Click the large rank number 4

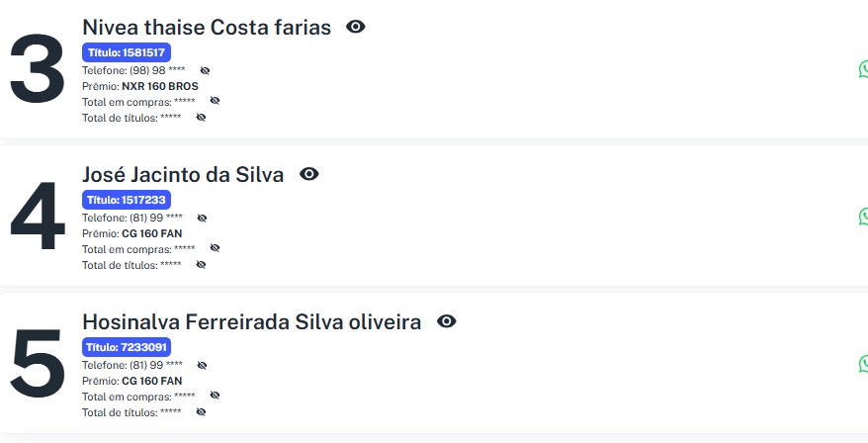38,217
